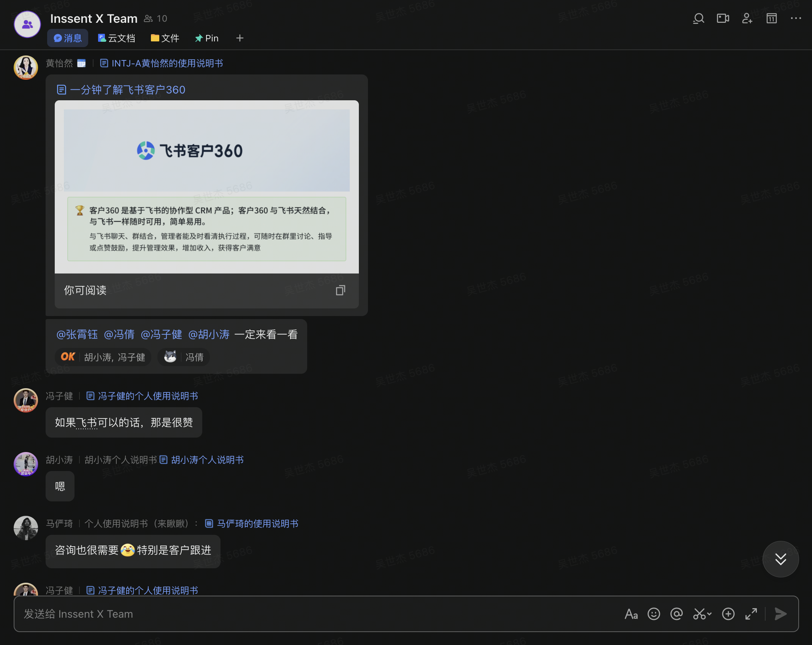Screen dimensions: 812x645
Task: Open 冯子健的个人使用说明书 link above 如果飞书 message
Action: tap(142, 396)
